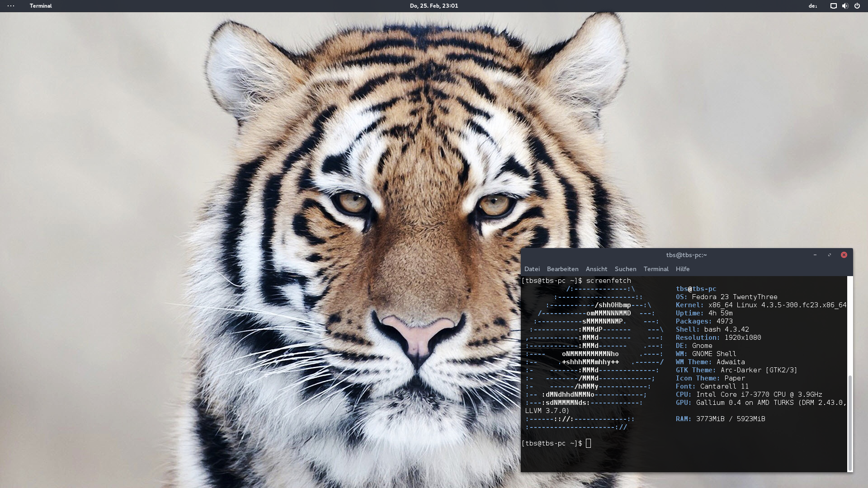
Task: Click the WM value GNOME Shell
Action: pos(714,354)
